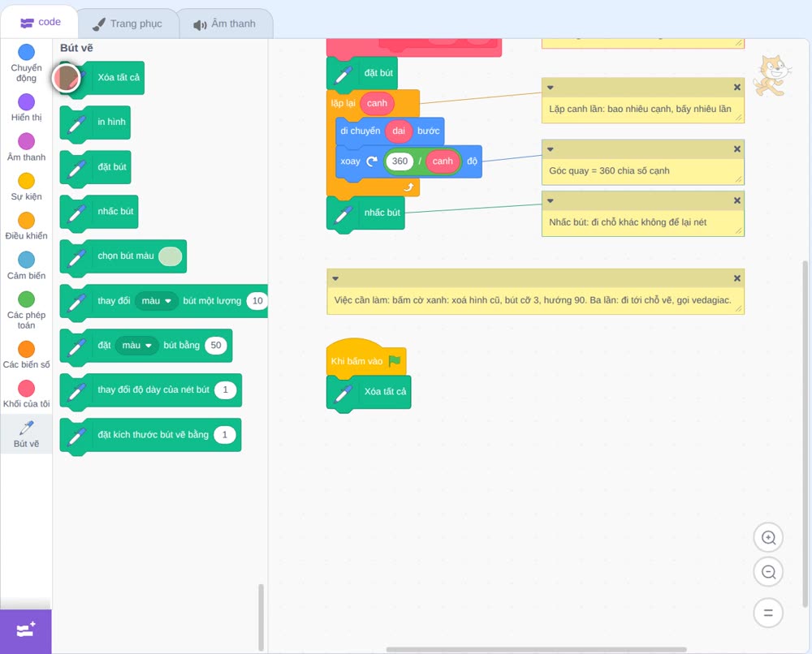Collapse the Việc cần làm comment
Image resolution: width=812 pixels, height=654 pixels.
pos(335,278)
